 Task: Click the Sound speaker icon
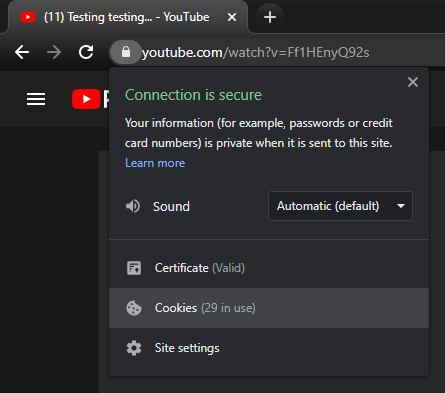click(133, 206)
